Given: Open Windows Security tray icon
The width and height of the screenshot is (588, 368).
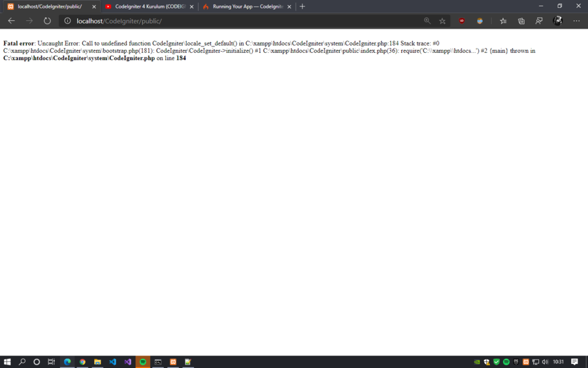Looking at the screenshot, I should [487, 362].
